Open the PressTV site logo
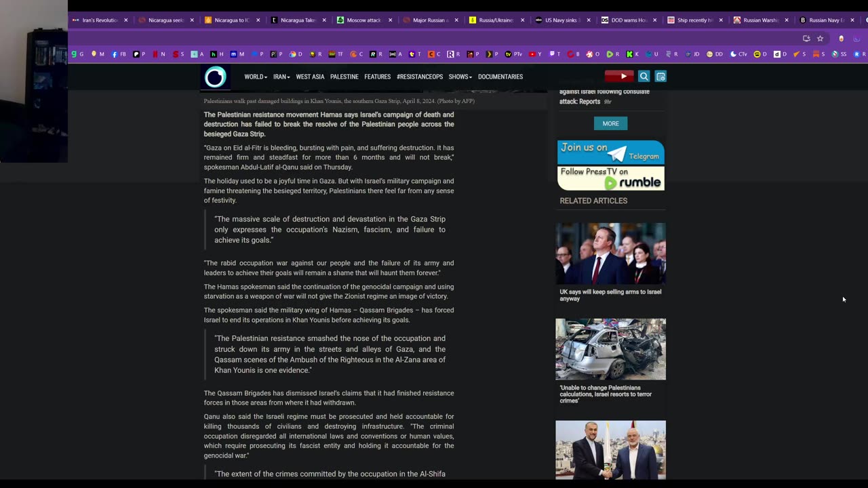The width and height of the screenshot is (868, 488). click(216, 77)
